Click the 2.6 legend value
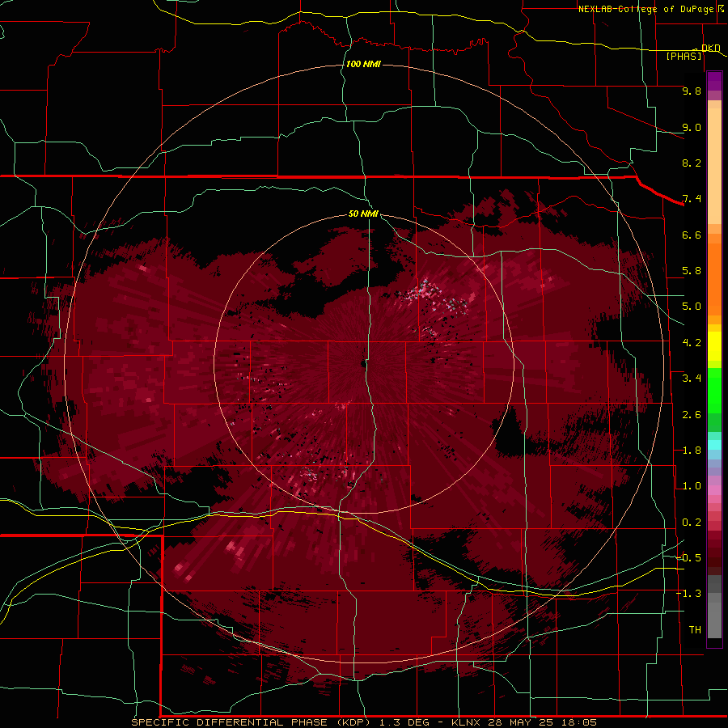 692,415
